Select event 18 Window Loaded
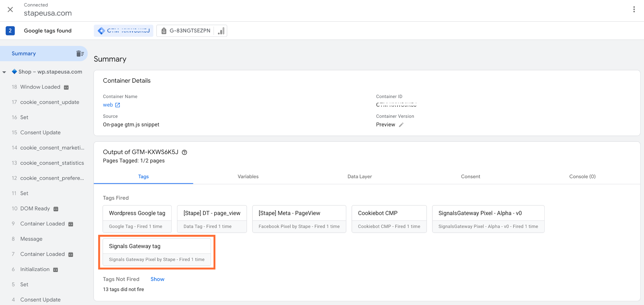The image size is (644, 305). click(x=40, y=87)
